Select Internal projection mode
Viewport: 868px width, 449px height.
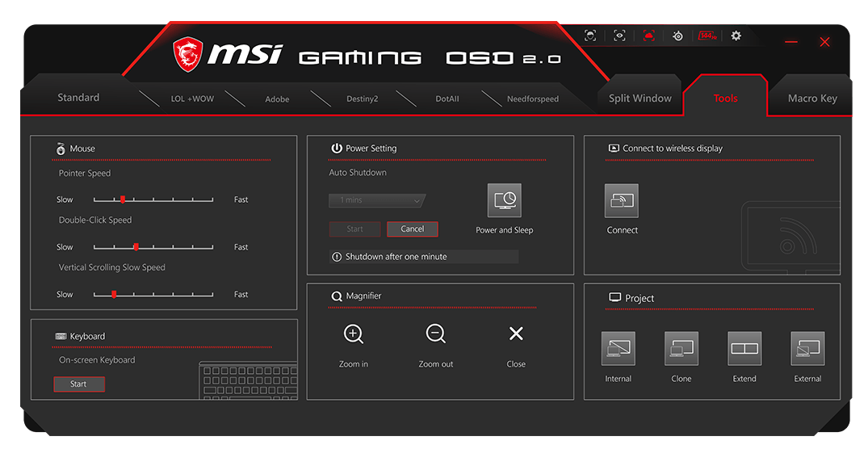point(619,349)
